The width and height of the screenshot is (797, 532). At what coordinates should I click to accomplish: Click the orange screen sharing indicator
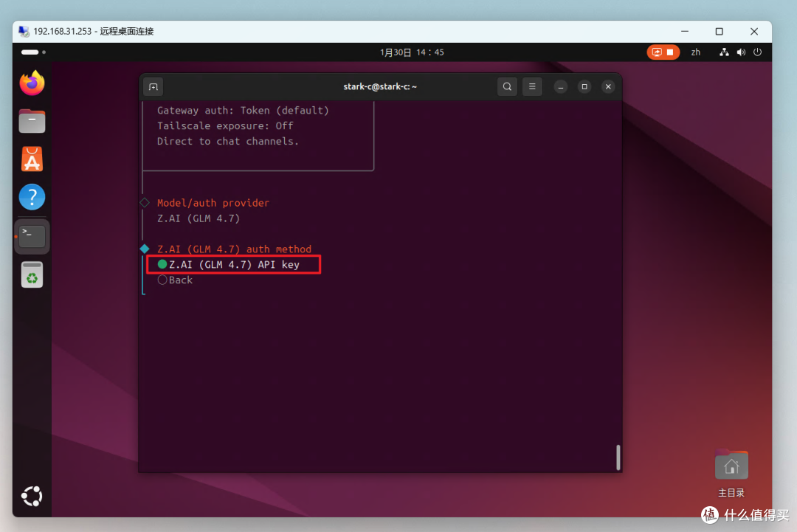(663, 52)
